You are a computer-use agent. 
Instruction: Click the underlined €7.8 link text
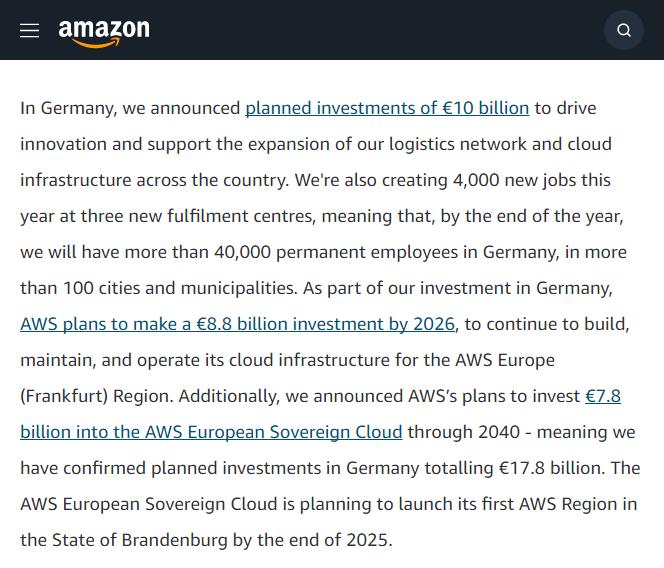click(603, 396)
